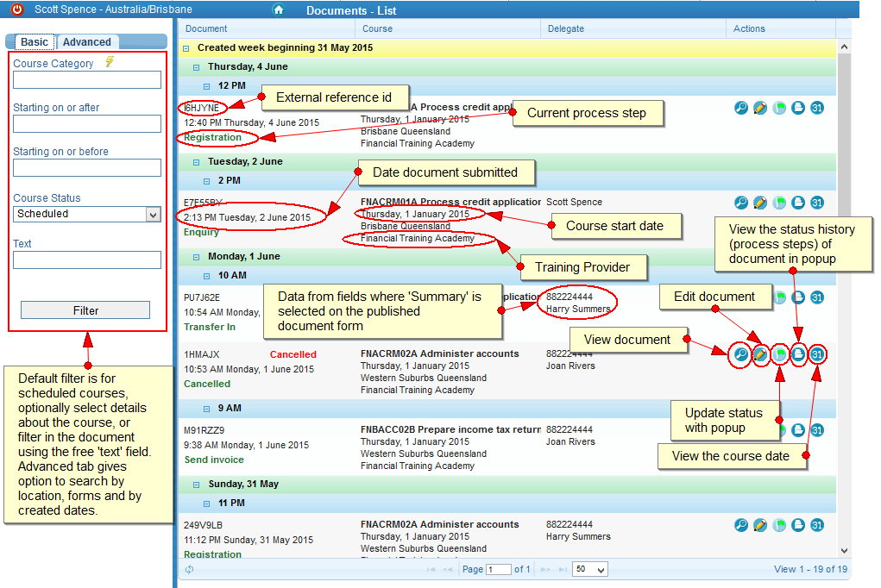Screen dimensions: 881x588
Task: Open course date icon for PU7J62E row
Action: 817,297
